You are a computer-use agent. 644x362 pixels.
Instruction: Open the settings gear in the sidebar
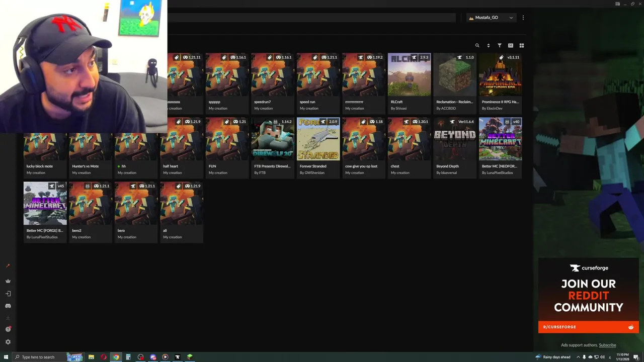pyautogui.click(x=8, y=342)
